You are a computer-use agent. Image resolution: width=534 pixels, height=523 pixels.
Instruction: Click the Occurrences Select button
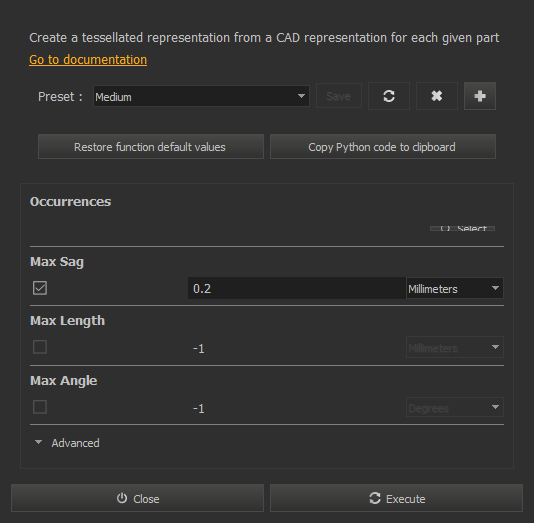tap(462, 228)
